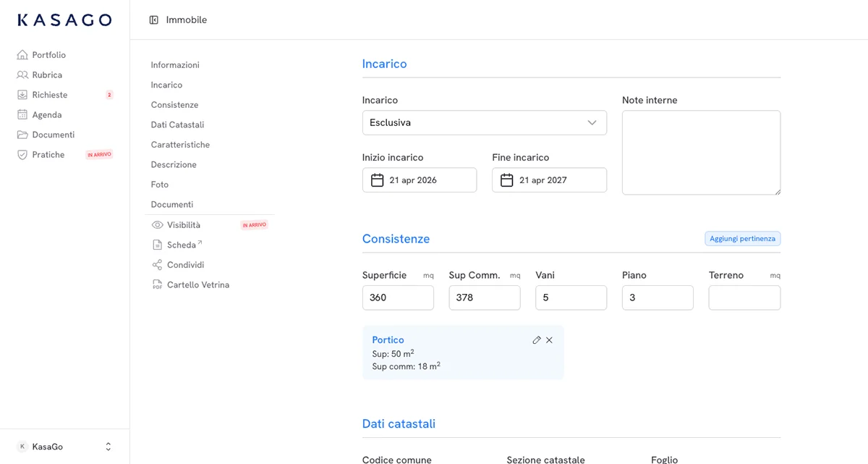
Task: Click the Richieste inbox icon
Action: tap(22, 95)
